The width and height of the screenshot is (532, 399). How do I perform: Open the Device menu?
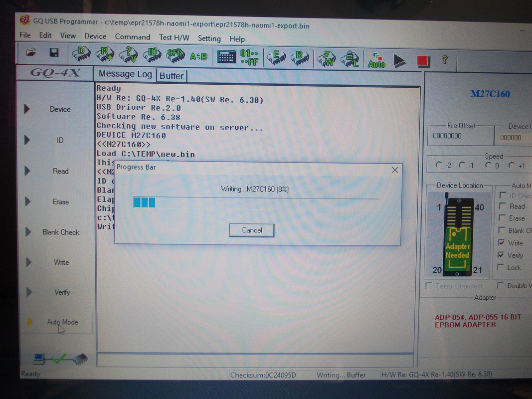[x=95, y=36]
